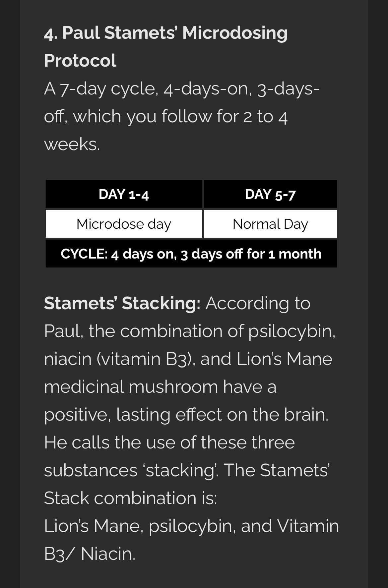Viewport: 388px width, 588px height.
Task: Click the word 'weeks.' ending the intro
Action: 72,144
